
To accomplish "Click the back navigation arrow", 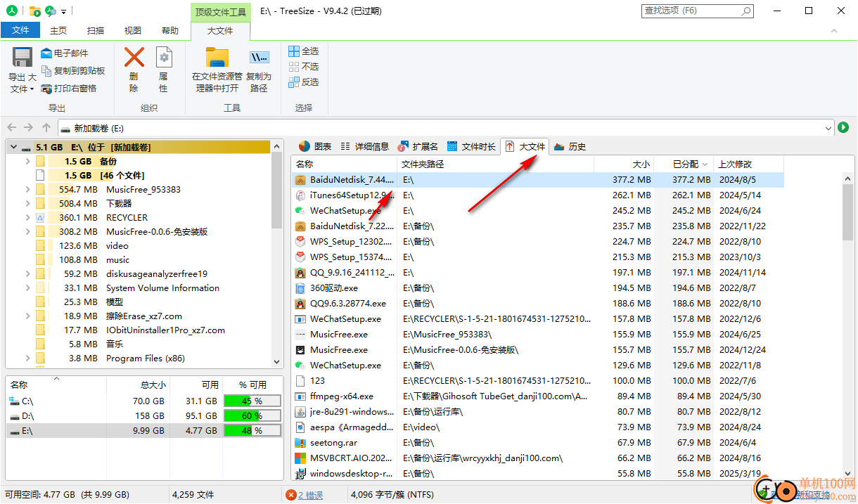I will [x=11, y=128].
